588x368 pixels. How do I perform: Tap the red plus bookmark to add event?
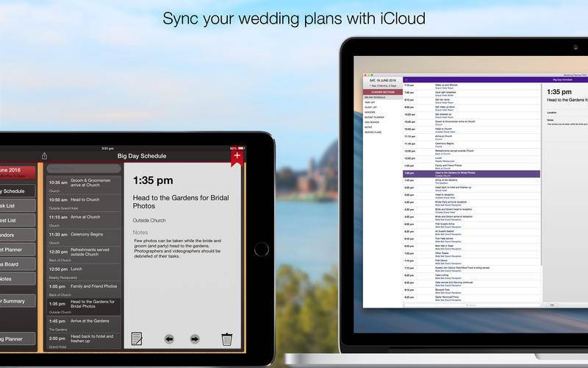tap(237, 156)
